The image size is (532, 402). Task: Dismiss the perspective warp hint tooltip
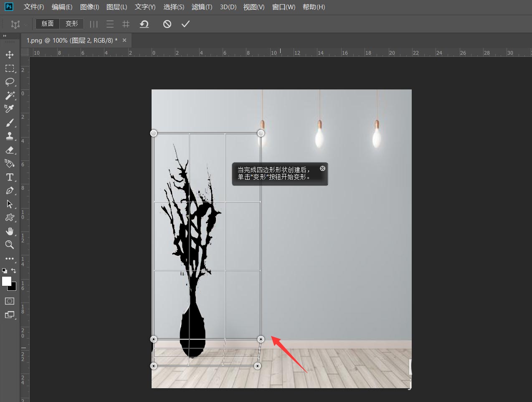322,168
